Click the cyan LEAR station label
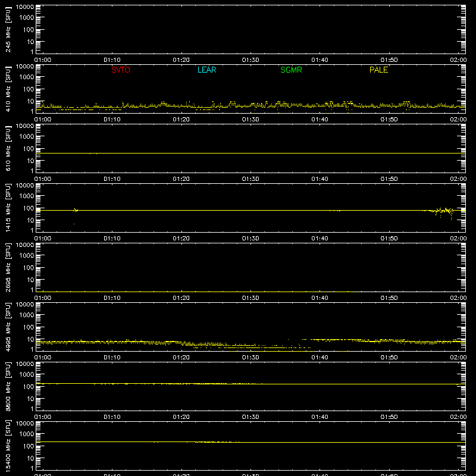The image size is (476, 476). pos(206,70)
